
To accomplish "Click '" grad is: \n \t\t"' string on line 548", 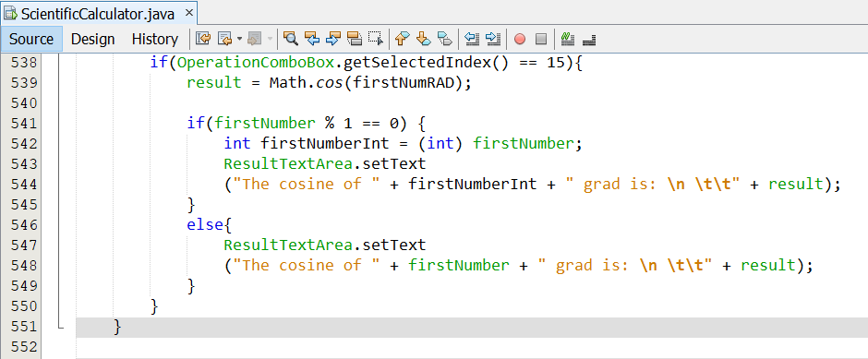I will point(624,266).
